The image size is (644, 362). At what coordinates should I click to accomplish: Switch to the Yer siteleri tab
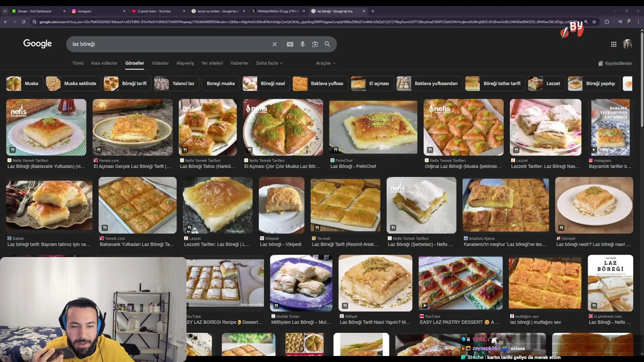[x=212, y=63]
